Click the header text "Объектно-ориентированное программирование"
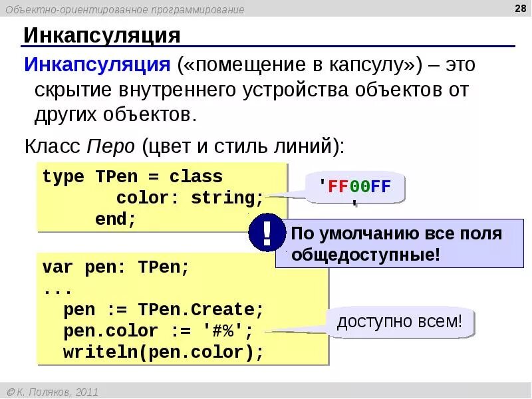 coord(124,9)
